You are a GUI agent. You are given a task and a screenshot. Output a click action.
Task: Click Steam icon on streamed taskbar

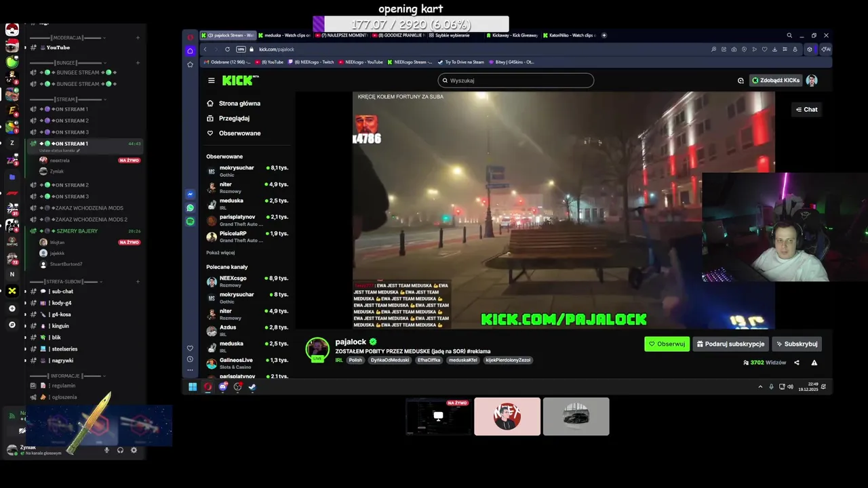252,387
